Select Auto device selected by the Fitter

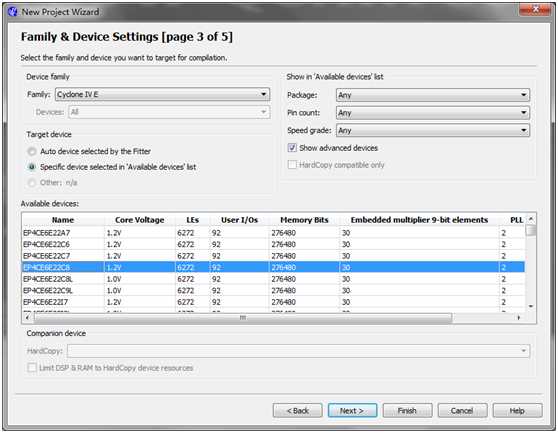(32, 152)
